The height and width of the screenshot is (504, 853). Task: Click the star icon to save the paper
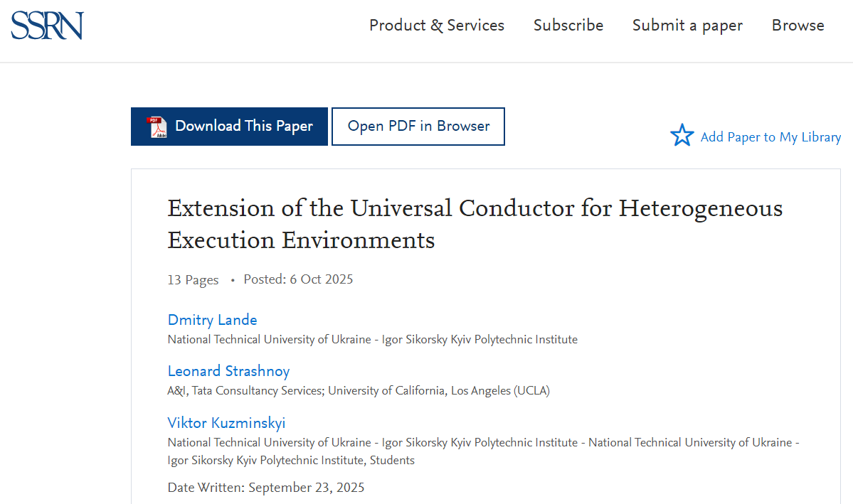pyautogui.click(x=682, y=136)
